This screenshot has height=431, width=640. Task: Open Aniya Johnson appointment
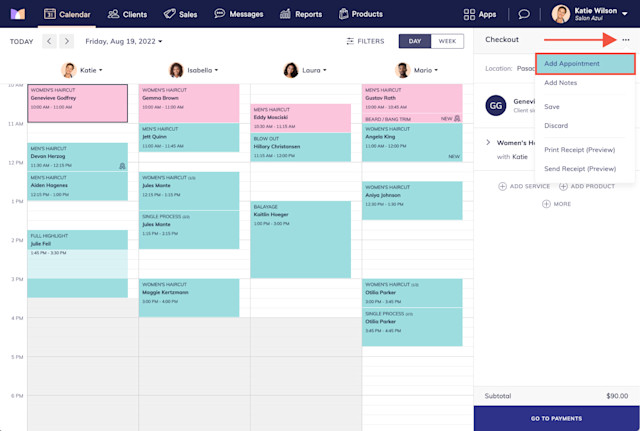click(x=412, y=201)
